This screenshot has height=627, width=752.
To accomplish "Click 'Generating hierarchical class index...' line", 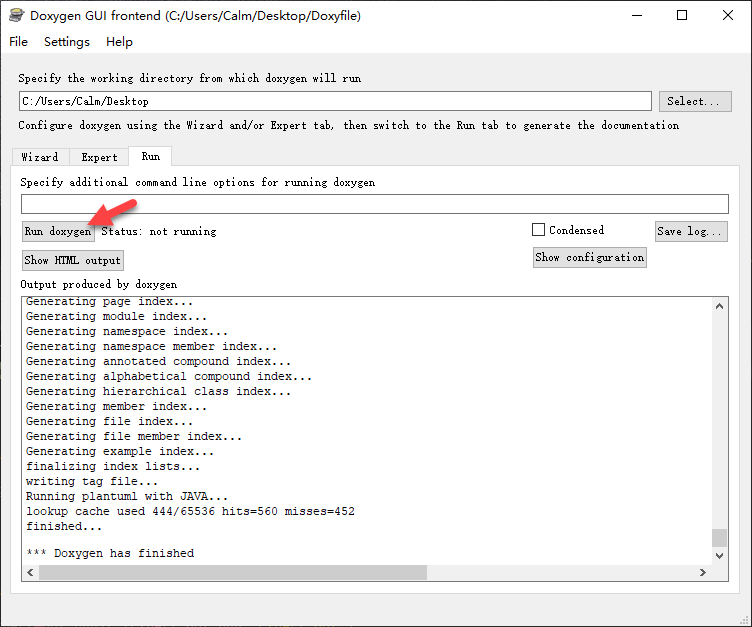I will (x=158, y=391).
